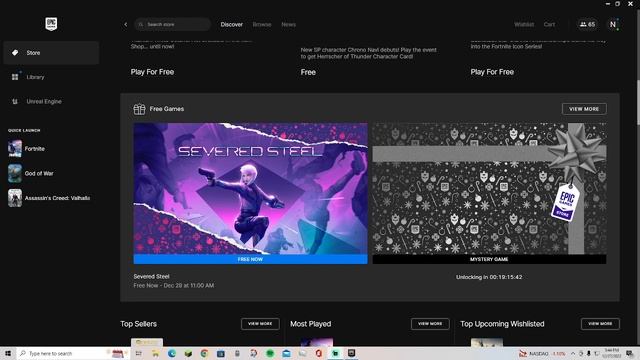Open Google Chrome from the taskbar
Image resolution: width=640 pixels, height=360 pixels.
(204, 353)
